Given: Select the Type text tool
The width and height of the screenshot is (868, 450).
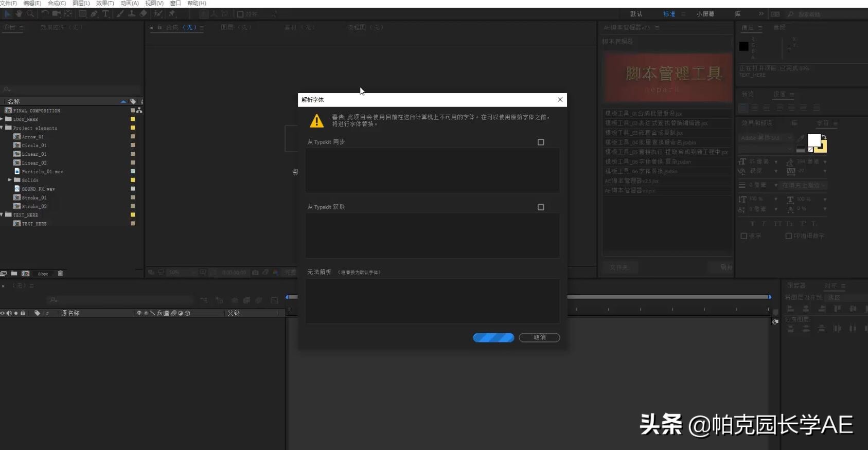Looking at the screenshot, I should pyautogui.click(x=105, y=14).
